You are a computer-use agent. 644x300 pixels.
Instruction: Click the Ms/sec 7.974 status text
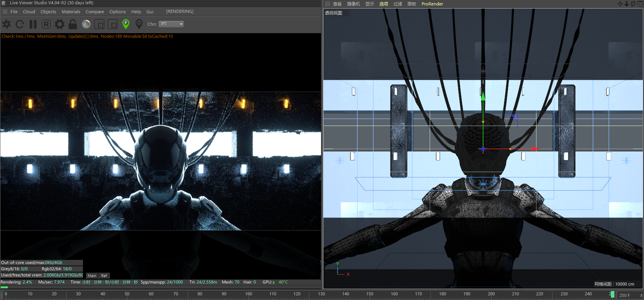51,282
